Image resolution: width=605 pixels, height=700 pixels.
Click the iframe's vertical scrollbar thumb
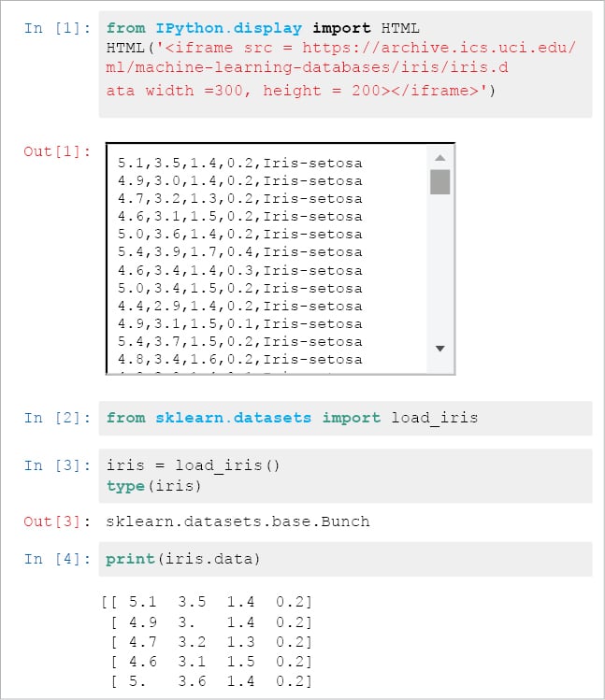439,181
